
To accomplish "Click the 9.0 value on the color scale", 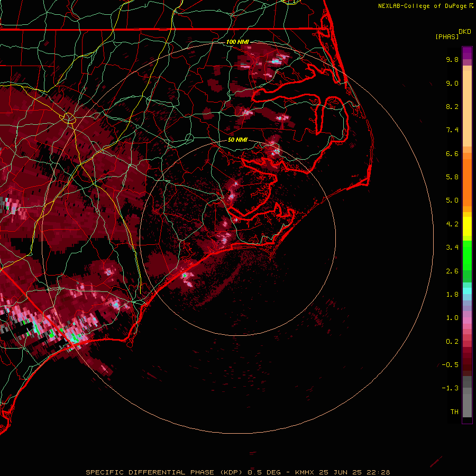I will point(452,83).
